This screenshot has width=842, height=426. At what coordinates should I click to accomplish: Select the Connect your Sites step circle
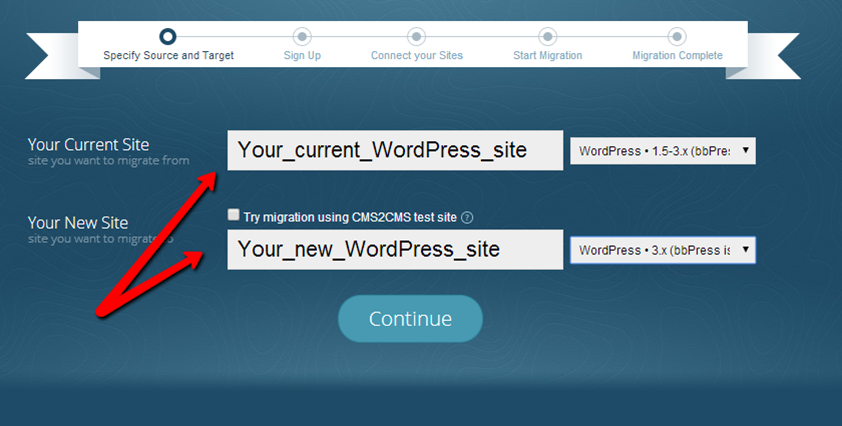point(416,37)
